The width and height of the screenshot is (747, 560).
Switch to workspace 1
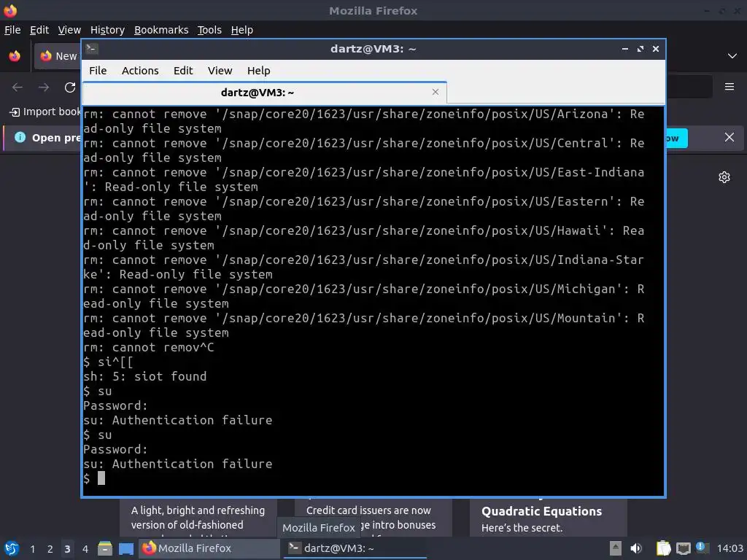(x=32, y=549)
